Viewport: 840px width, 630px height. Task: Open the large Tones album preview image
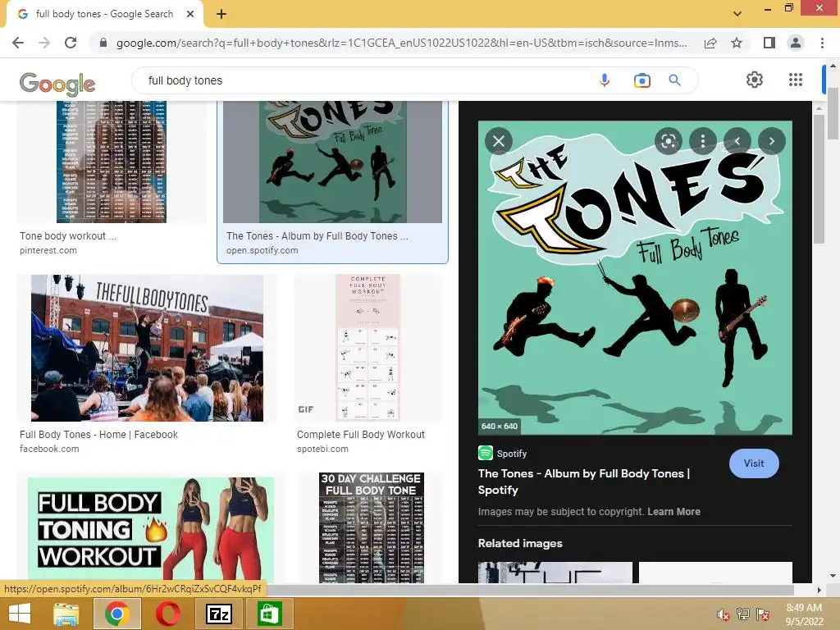click(635, 277)
